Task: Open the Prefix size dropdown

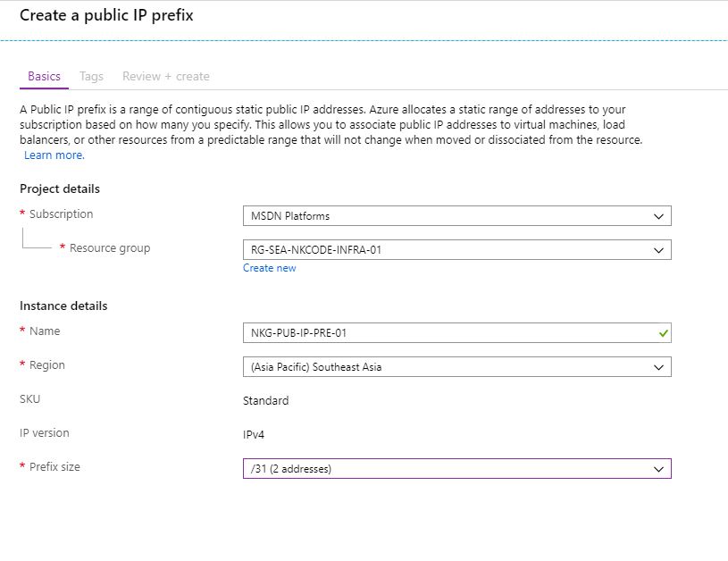Action: [456, 468]
